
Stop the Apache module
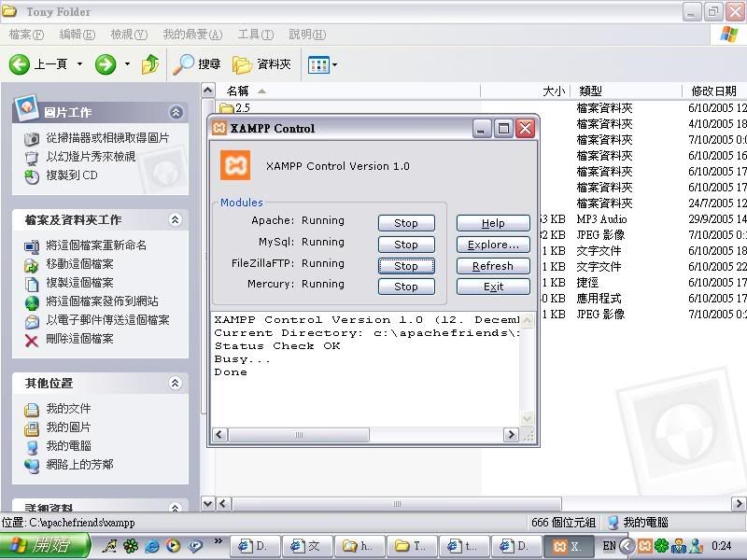click(x=405, y=223)
